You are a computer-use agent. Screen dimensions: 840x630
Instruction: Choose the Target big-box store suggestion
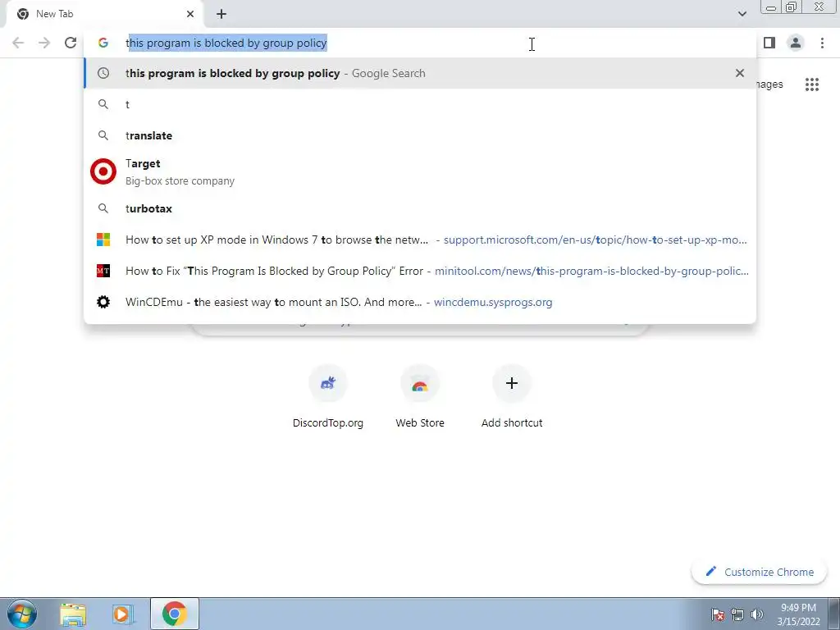(x=420, y=172)
